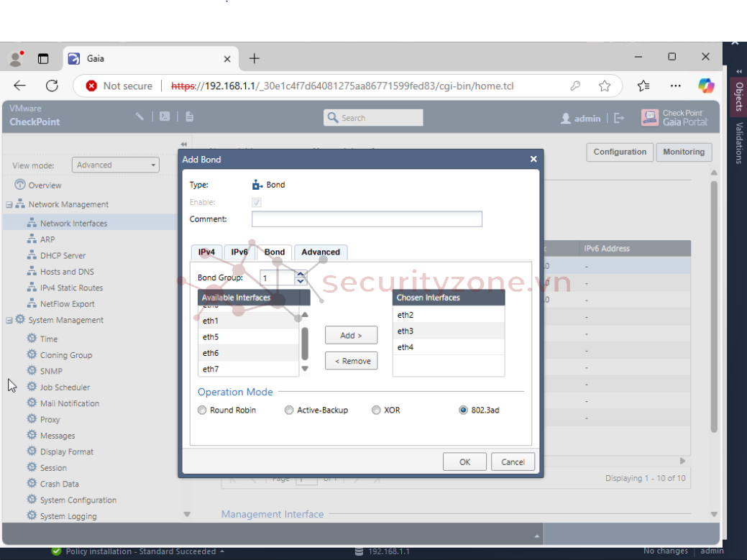Click the main page vertical scrollbar thumb
747x560 pixels.
(x=714, y=306)
